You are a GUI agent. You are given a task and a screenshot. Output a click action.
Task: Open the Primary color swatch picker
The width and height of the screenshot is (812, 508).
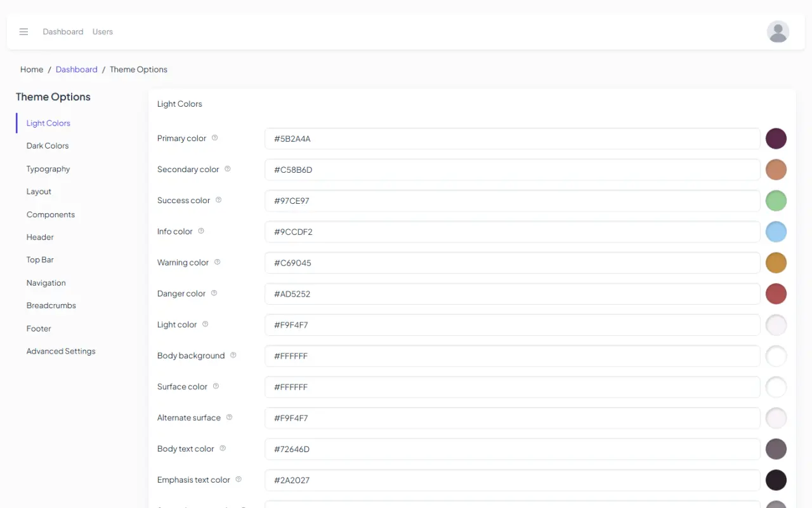click(776, 138)
